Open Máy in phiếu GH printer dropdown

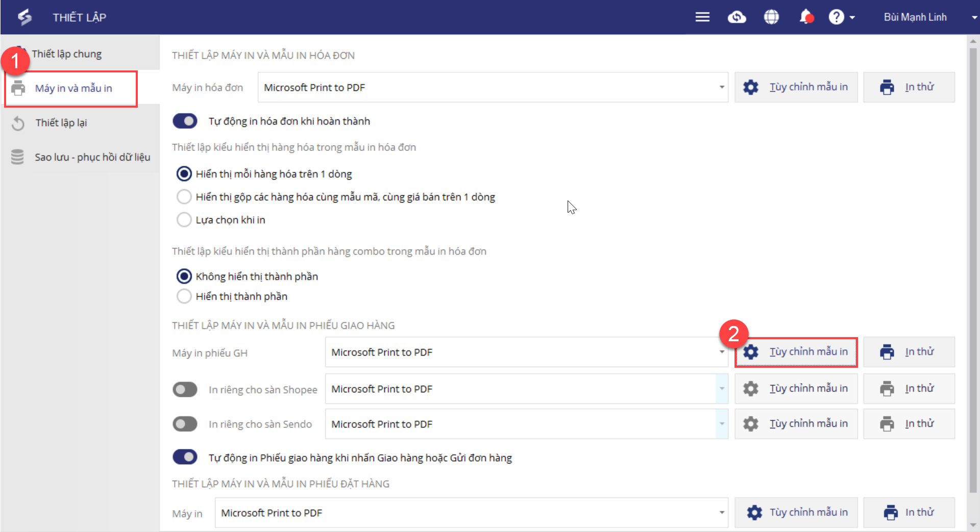[x=527, y=352]
